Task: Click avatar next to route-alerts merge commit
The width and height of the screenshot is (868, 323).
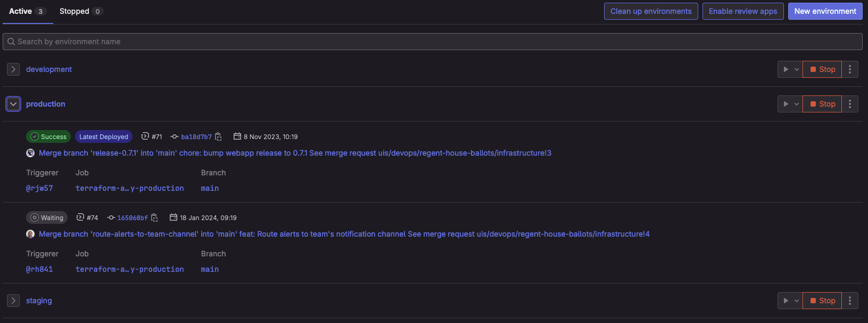Action: click(30, 234)
